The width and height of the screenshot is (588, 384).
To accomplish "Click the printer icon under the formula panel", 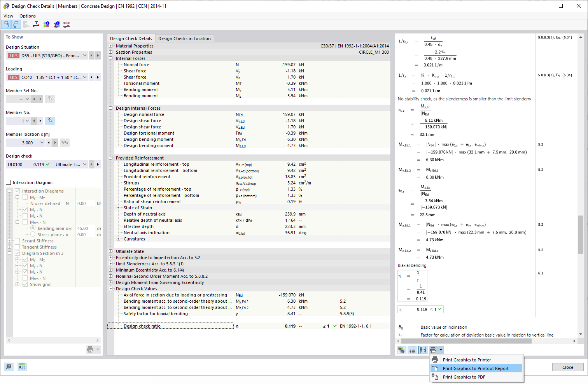I will point(434,350).
